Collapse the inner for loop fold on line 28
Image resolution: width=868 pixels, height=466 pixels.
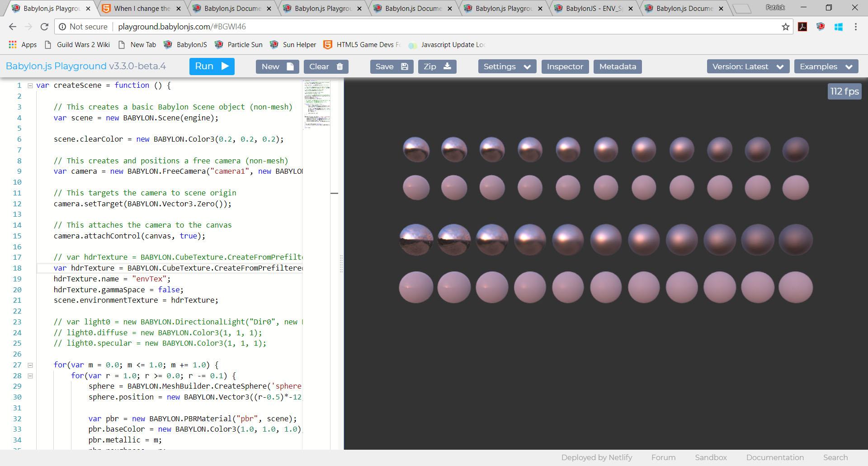[x=30, y=376]
